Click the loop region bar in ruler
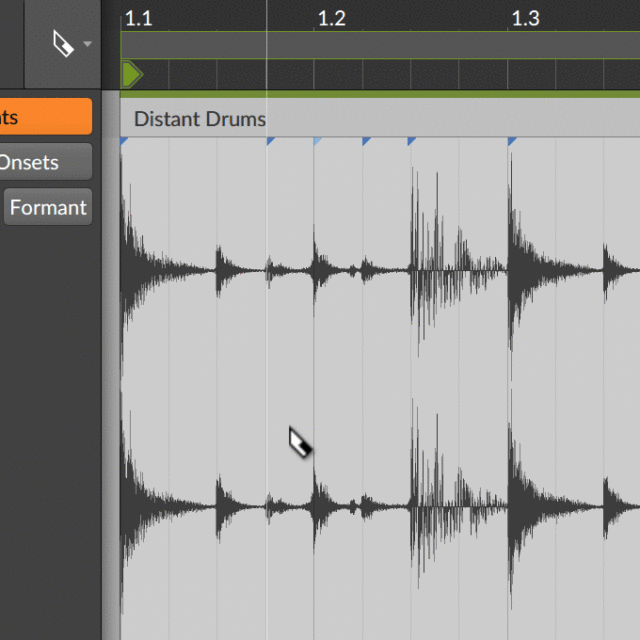Screen dimensions: 640x640 click(380, 45)
